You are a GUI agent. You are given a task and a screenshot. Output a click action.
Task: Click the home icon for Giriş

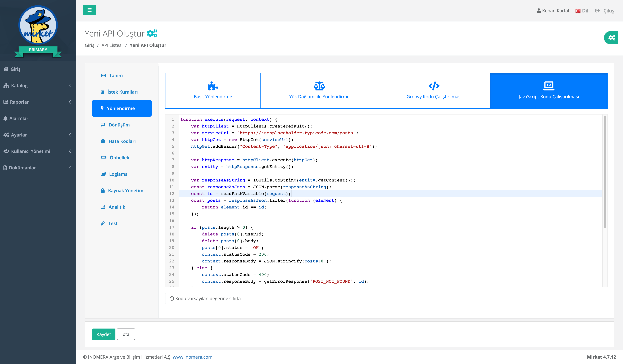[x=6, y=69]
